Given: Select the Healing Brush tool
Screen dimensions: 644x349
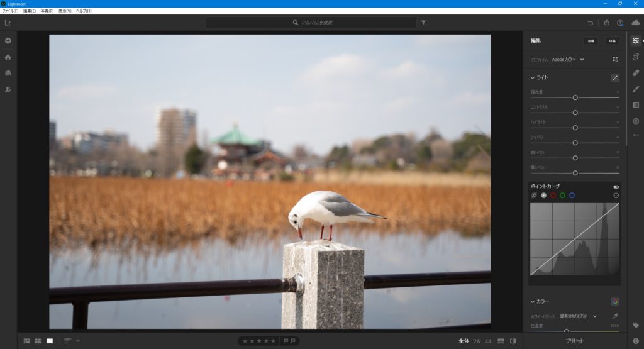Looking at the screenshot, I should click(x=636, y=73).
